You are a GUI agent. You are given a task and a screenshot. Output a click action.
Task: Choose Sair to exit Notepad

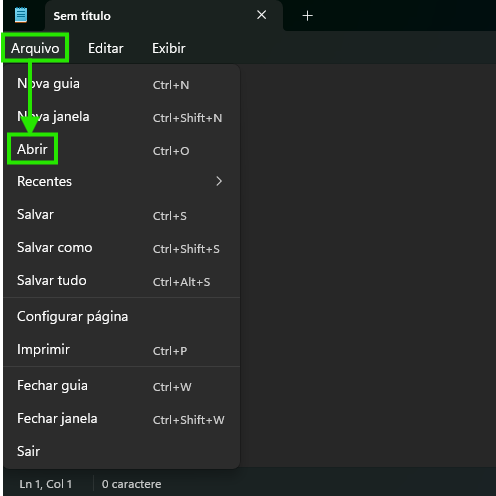122,451
